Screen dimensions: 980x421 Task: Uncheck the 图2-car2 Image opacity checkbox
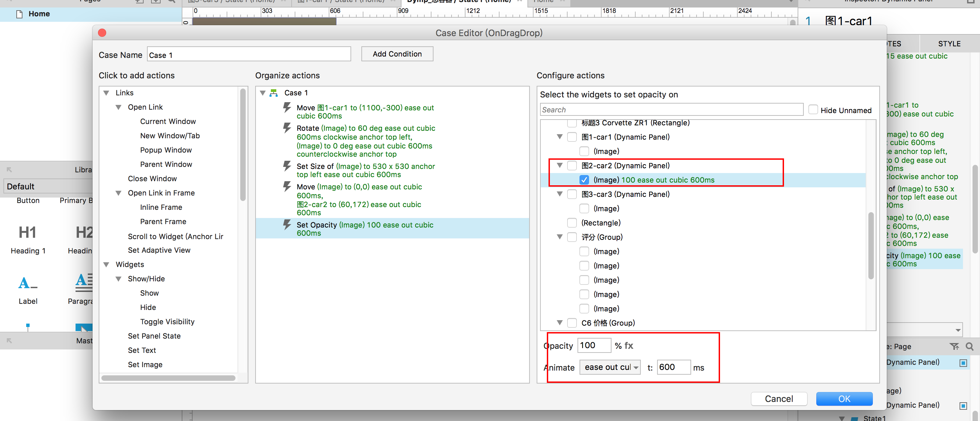(584, 180)
